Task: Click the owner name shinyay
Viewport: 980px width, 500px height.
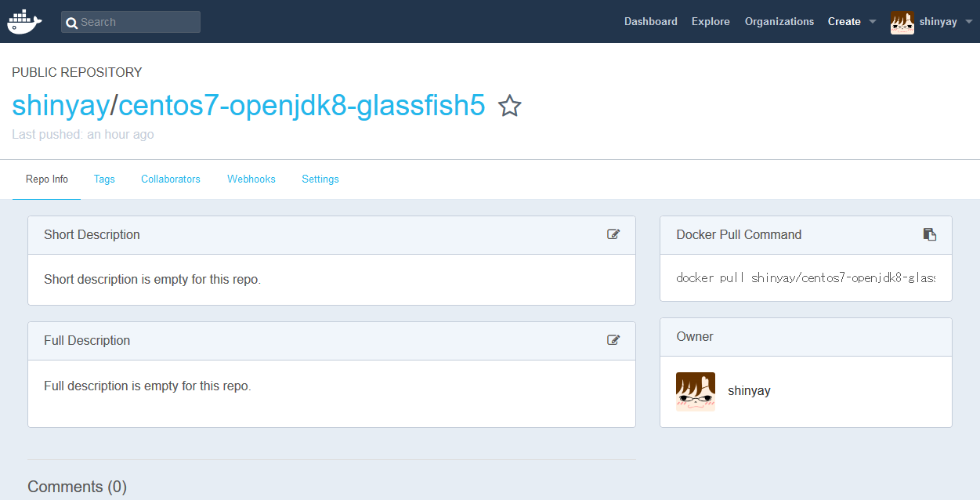Action: point(749,391)
